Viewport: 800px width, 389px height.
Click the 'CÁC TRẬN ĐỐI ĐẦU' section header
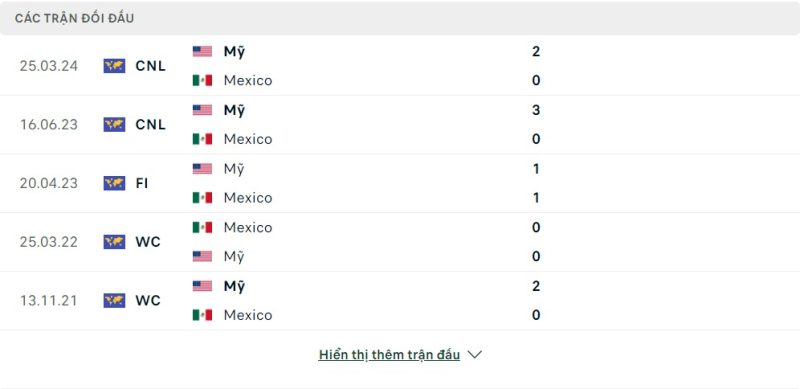[74, 18]
